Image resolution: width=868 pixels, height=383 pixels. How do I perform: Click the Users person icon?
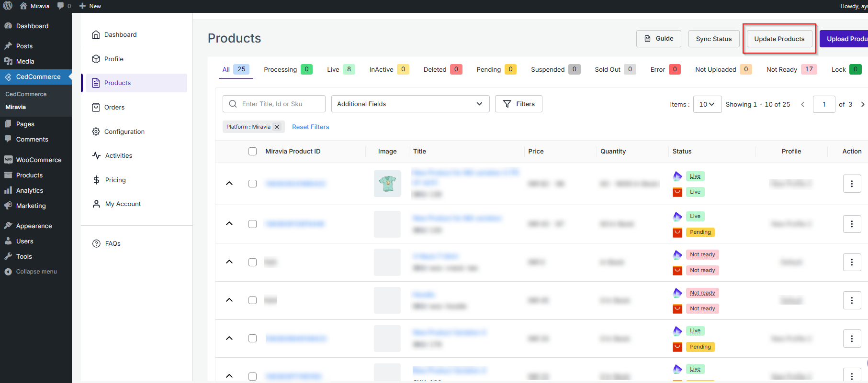click(8, 241)
